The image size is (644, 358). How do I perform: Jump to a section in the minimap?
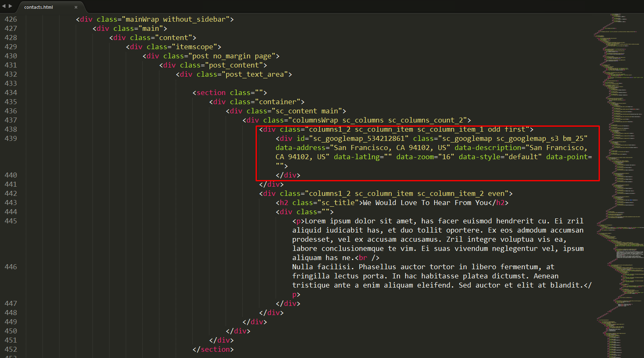(618, 167)
